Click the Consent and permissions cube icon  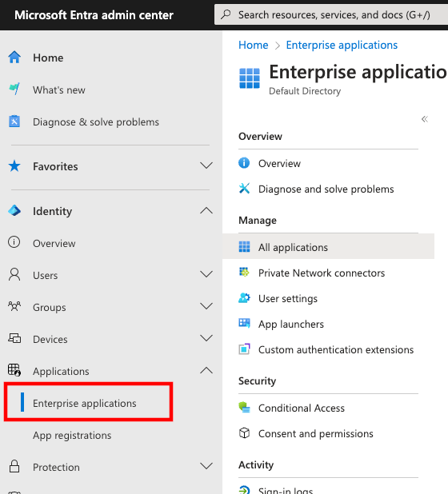(244, 433)
